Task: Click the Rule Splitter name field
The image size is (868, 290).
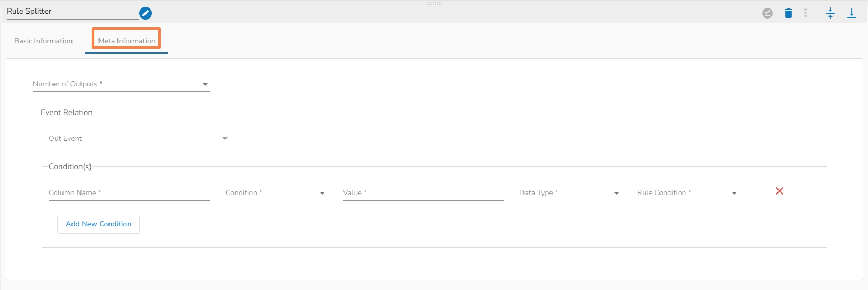Action: (71, 12)
